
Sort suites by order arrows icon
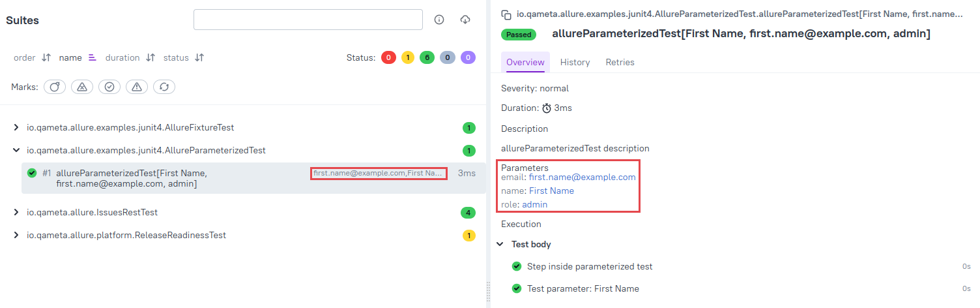[x=46, y=57]
